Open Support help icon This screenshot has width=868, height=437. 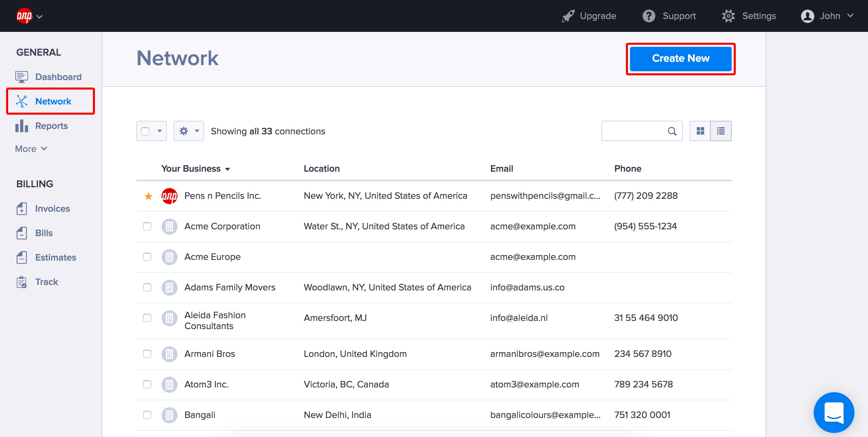[x=649, y=16]
